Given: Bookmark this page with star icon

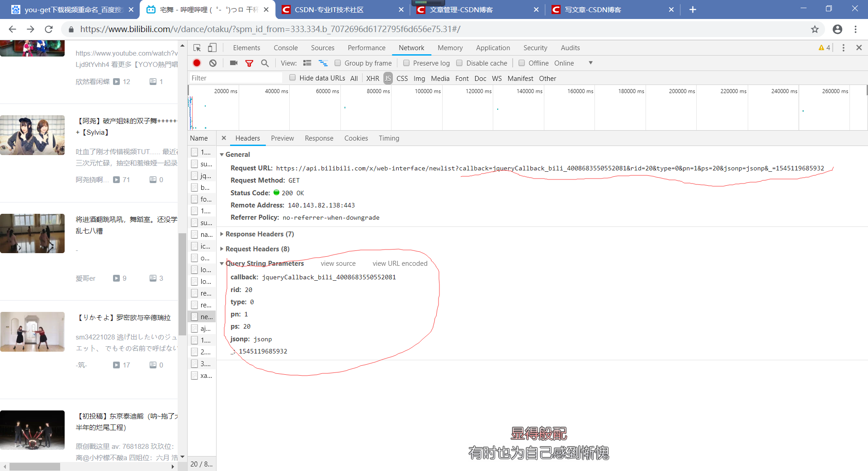Looking at the screenshot, I should [815, 29].
